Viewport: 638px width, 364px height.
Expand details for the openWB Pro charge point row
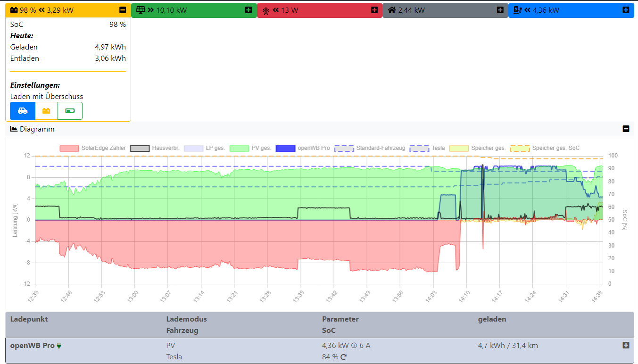click(627, 345)
